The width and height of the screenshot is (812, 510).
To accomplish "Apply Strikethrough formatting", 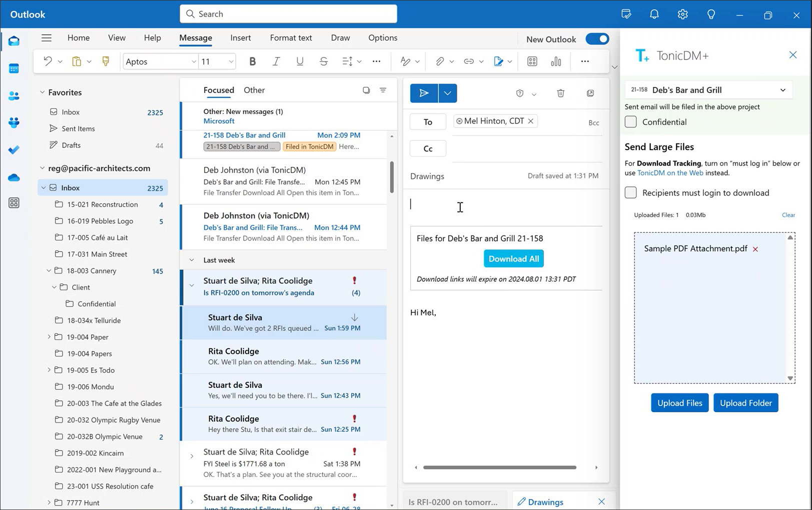I will [x=324, y=61].
